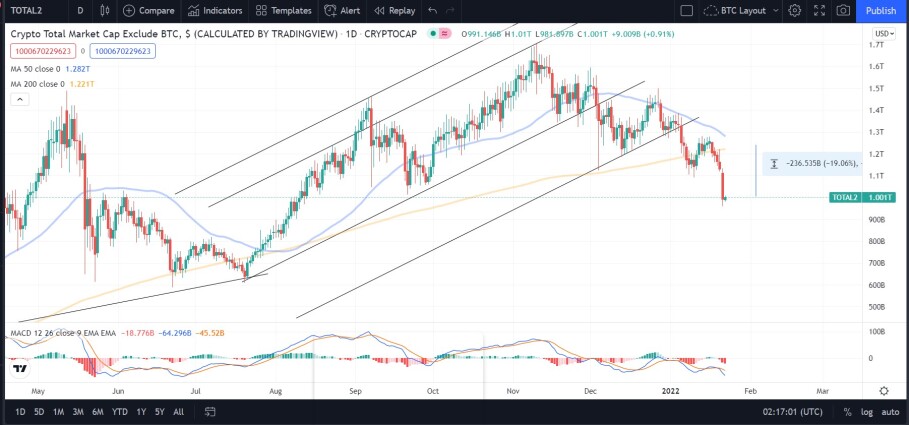Click the Compare symbol button
The width and height of the screenshot is (909, 425).
pyautogui.click(x=148, y=10)
